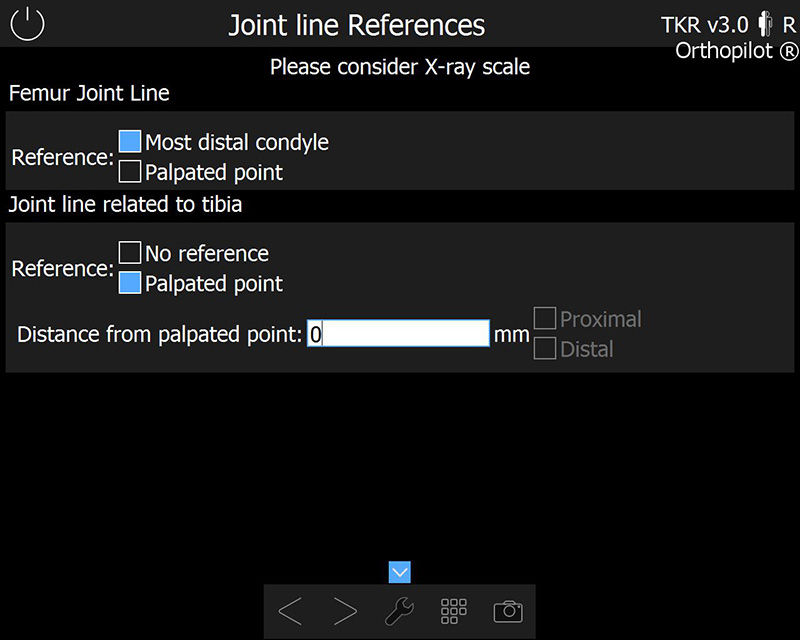
Task: Enable Palpated point for femur joint line
Action: click(129, 171)
